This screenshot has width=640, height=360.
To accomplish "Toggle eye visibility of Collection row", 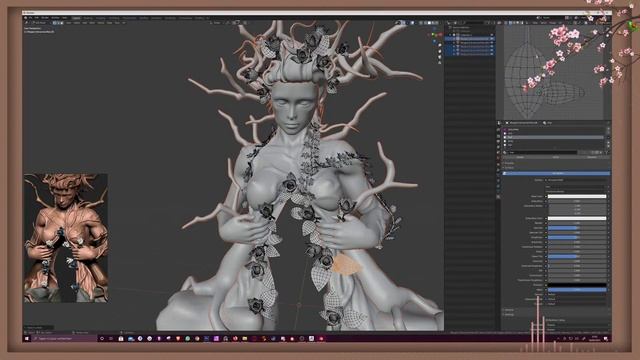I will pos(491,35).
